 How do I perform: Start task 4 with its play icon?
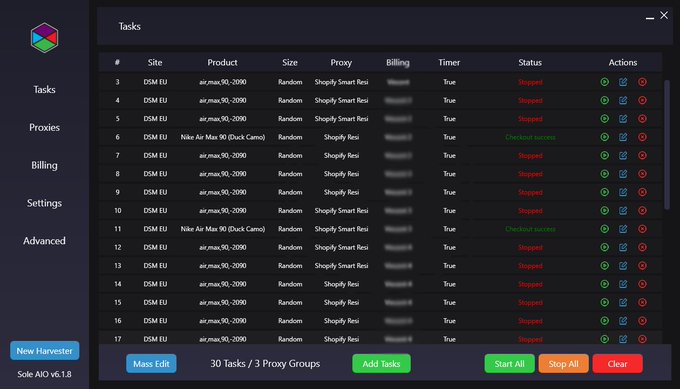pyautogui.click(x=605, y=100)
